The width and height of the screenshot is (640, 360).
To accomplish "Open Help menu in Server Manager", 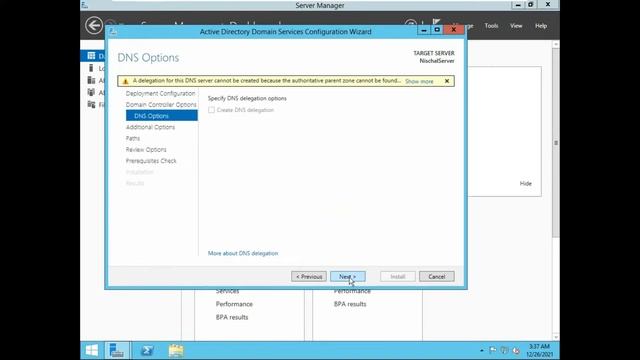I will click(541, 26).
